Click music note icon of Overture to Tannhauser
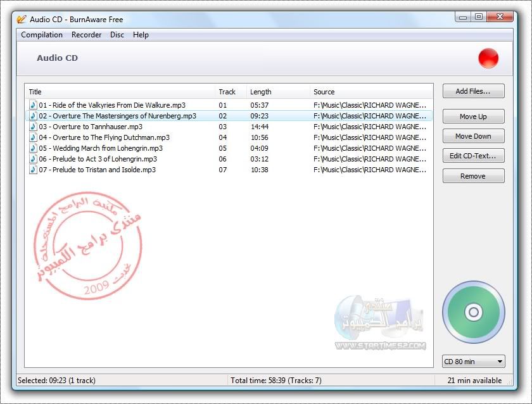 pyautogui.click(x=33, y=127)
